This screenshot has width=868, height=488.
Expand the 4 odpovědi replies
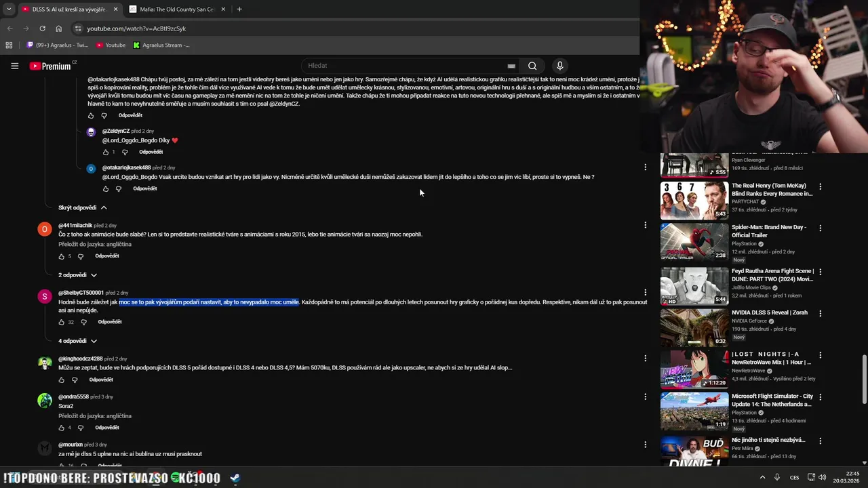click(78, 341)
